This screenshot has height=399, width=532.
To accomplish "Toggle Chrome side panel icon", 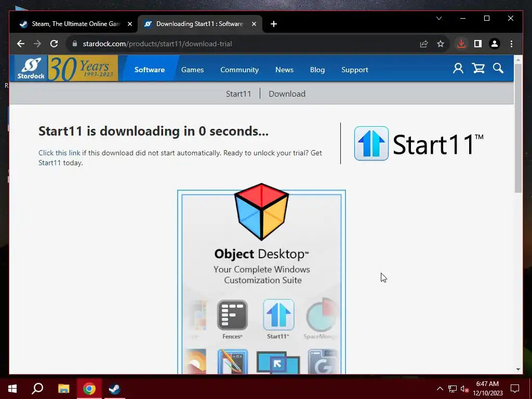I will point(478,44).
